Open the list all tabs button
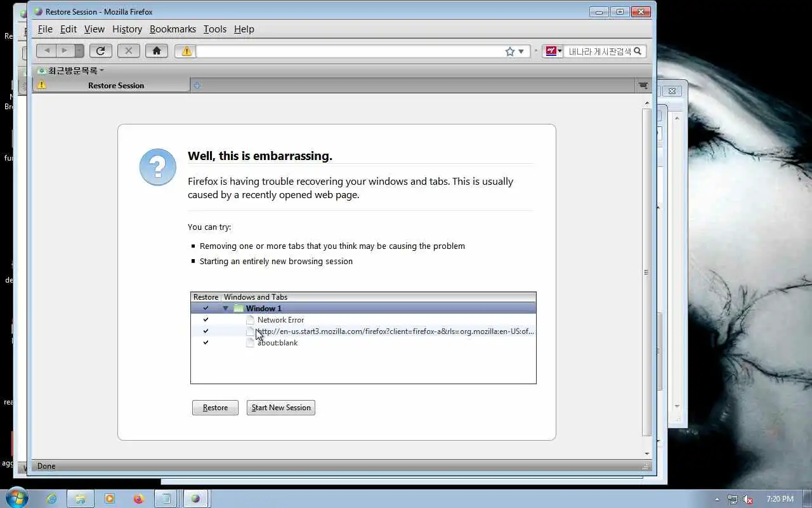The width and height of the screenshot is (812, 508). tap(643, 86)
